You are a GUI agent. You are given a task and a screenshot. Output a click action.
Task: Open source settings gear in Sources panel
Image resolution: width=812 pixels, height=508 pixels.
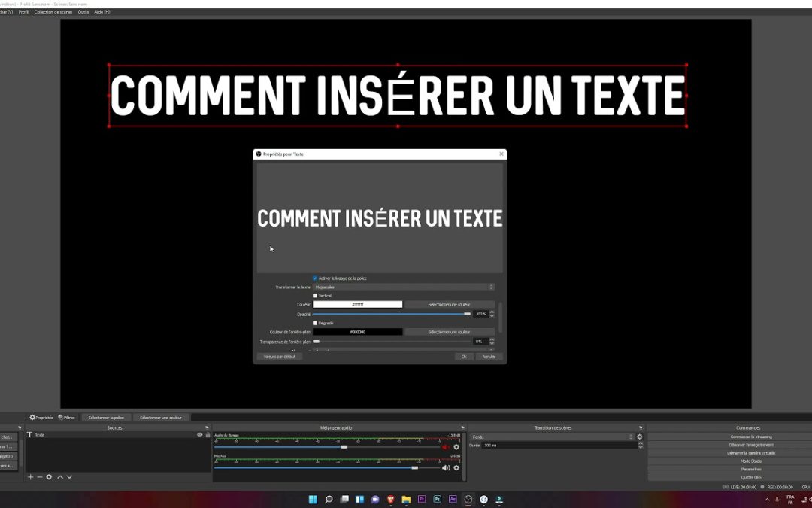[48, 477]
